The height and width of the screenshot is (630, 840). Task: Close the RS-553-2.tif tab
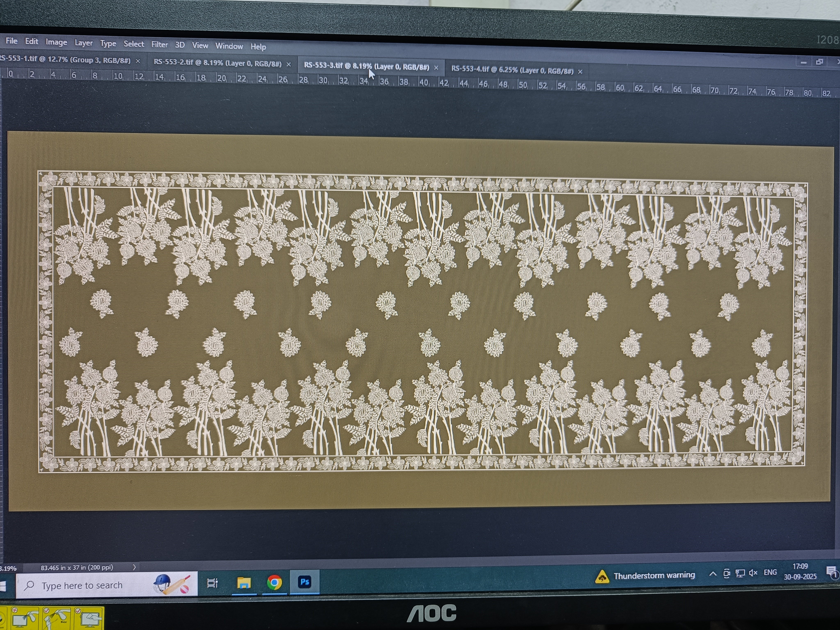tap(289, 64)
